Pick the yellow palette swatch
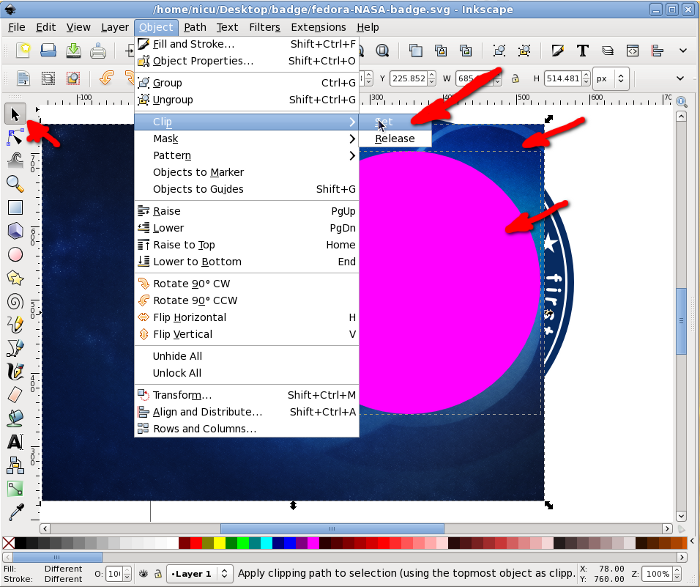 [219, 543]
